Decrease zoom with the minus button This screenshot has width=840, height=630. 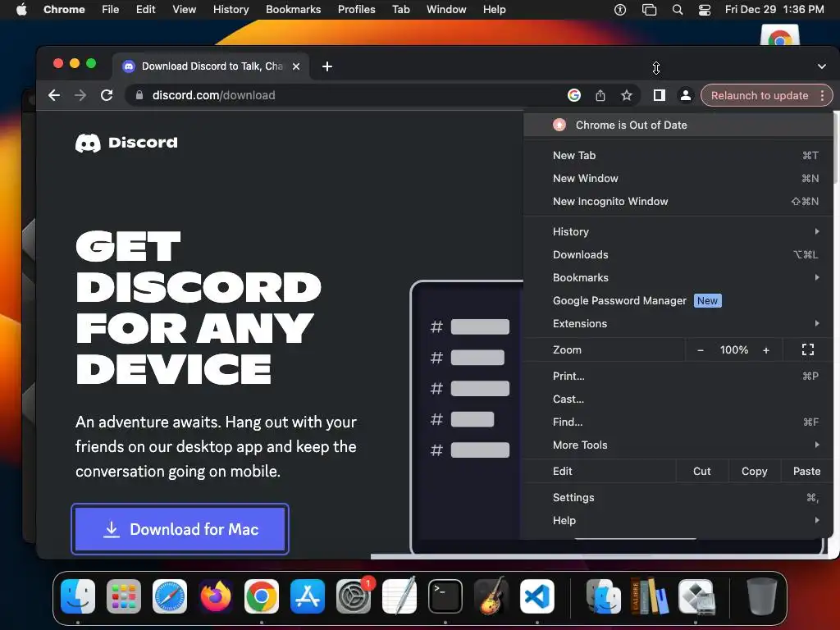click(x=701, y=349)
